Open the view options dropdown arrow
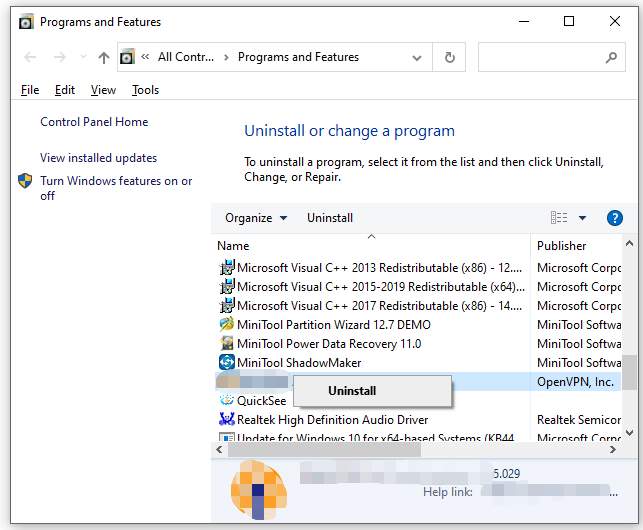Viewport: 643px width, 530px height. pyautogui.click(x=583, y=218)
